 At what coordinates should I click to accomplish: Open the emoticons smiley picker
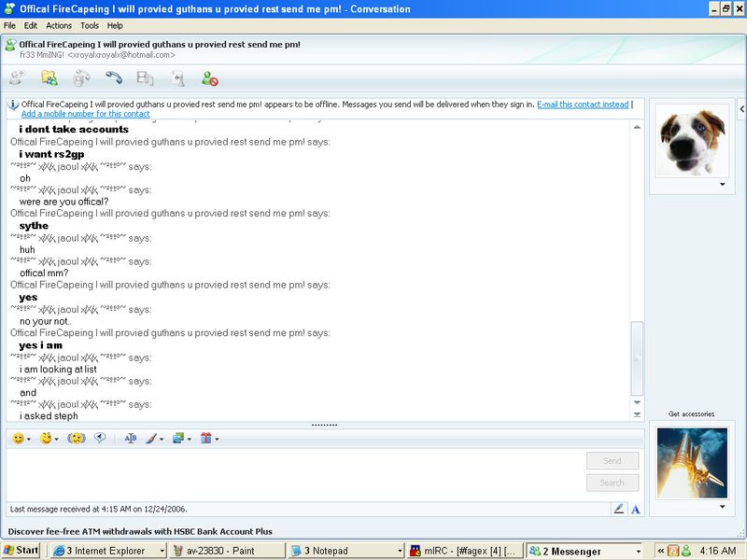pos(18,438)
